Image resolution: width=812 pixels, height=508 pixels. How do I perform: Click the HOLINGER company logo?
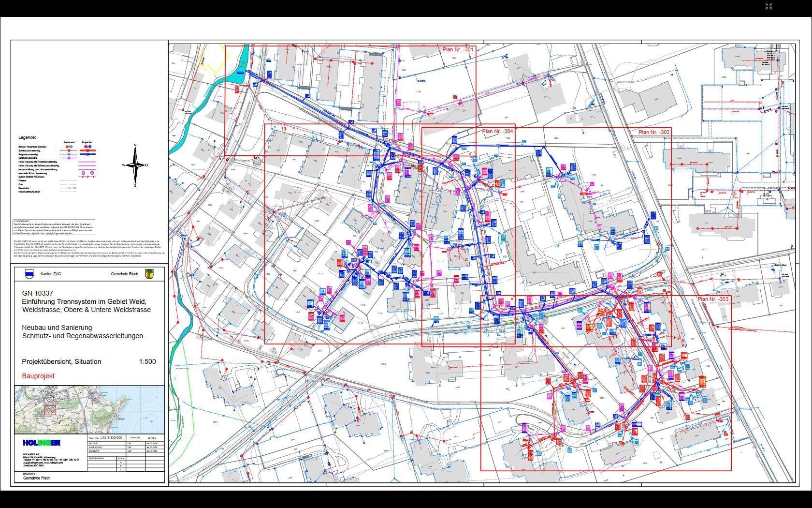point(42,443)
